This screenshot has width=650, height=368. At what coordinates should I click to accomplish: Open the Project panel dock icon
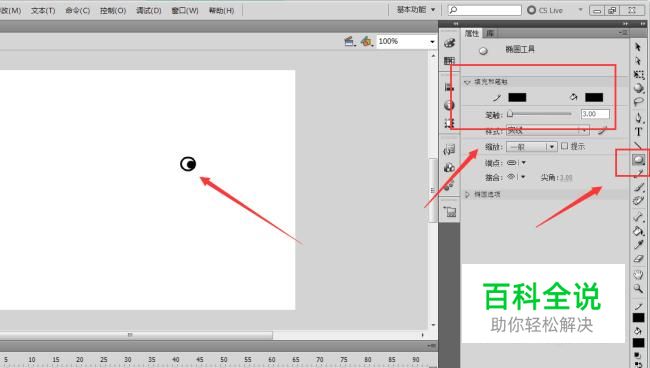pos(449,212)
